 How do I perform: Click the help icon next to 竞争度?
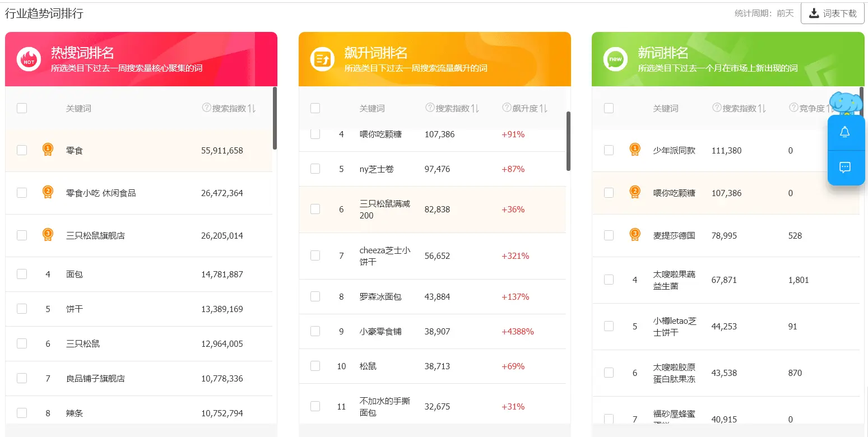pos(793,108)
